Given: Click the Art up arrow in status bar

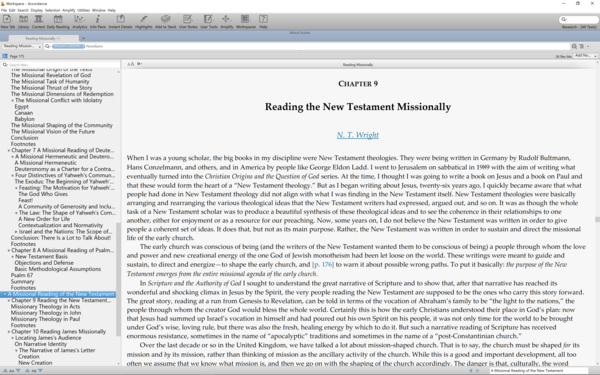Looking at the screenshot, I should (x=5, y=370).
